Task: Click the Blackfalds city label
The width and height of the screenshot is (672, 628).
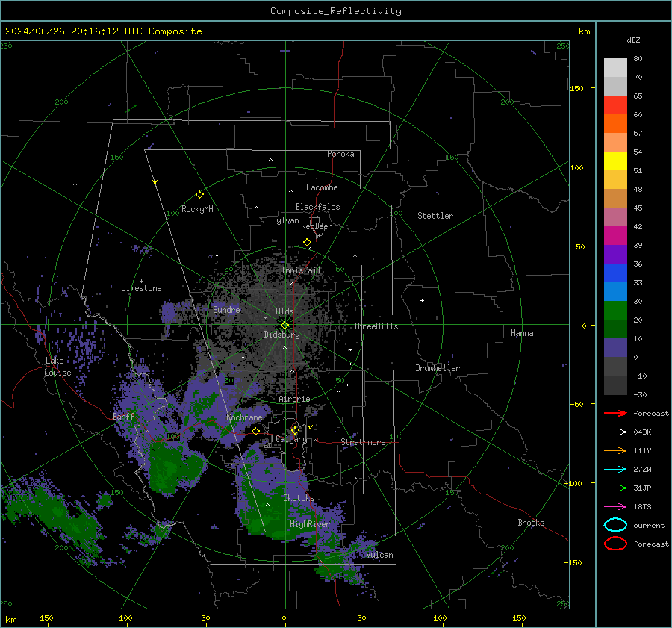Action: 317,207
